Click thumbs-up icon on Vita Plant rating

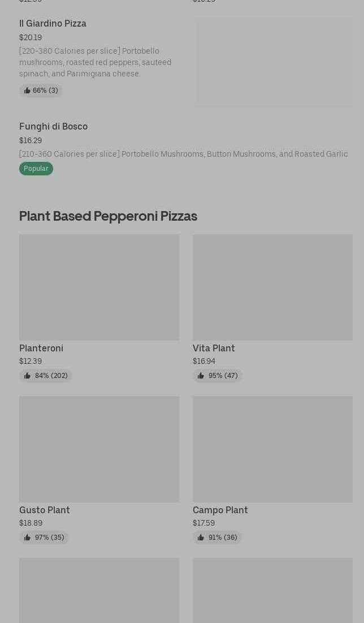pyautogui.click(x=201, y=376)
